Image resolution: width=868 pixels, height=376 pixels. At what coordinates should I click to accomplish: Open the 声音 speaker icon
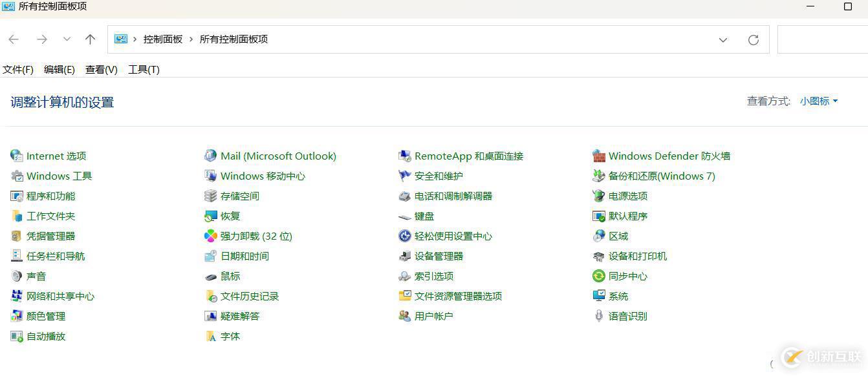click(16, 276)
